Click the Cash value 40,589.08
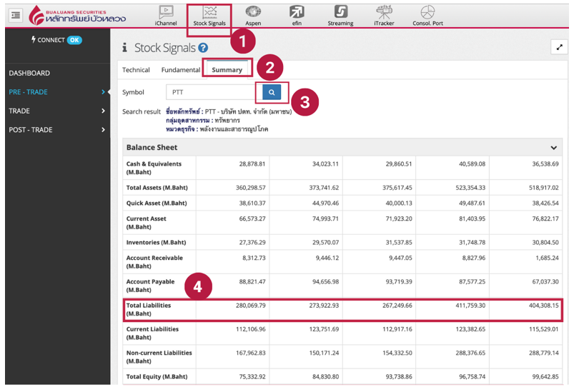The height and width of the screenshot is (392, 574). (x=472, y=164)
